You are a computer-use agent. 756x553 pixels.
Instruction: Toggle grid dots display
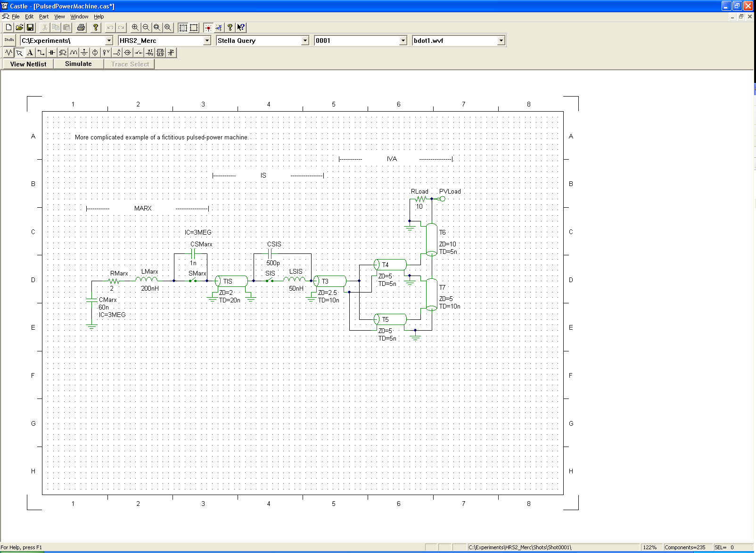tap(183, 28)
